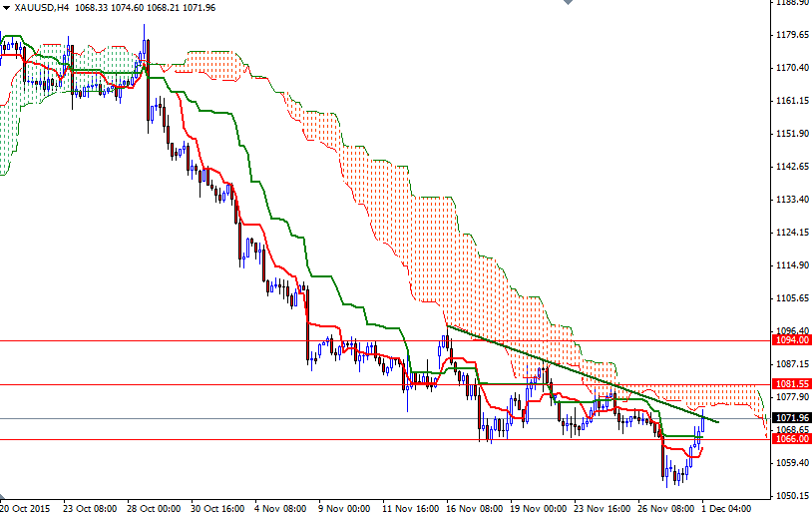Click the 1142.65 price axis label
This screenshot has width=812, height=515.
(792, 167)
